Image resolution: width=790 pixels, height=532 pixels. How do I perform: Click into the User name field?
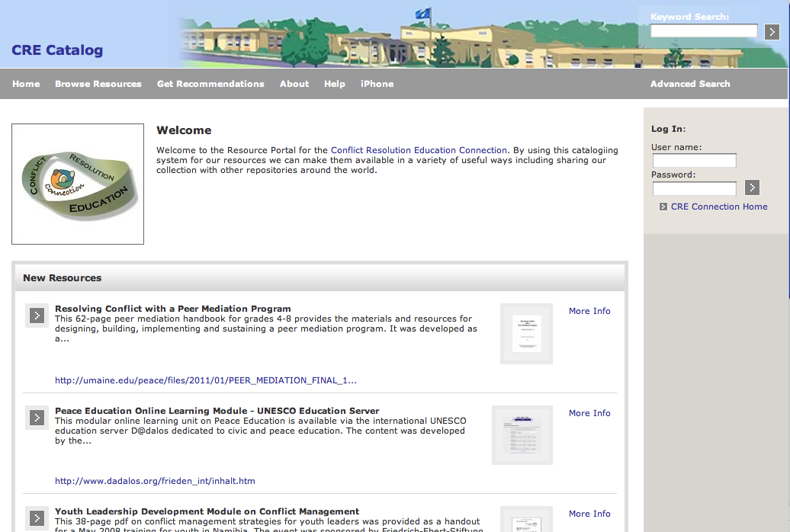[x=694, y=161]
